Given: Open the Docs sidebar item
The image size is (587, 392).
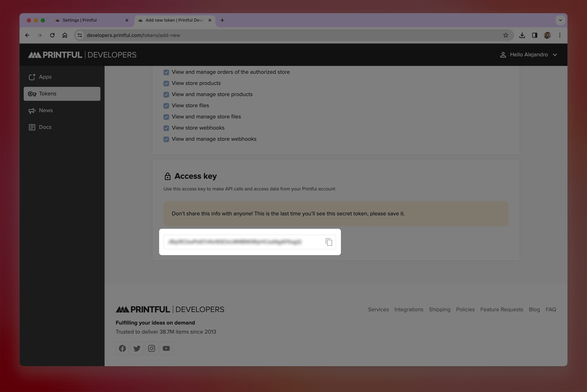Looking at the screenshot, I should (x=45, y=127).
